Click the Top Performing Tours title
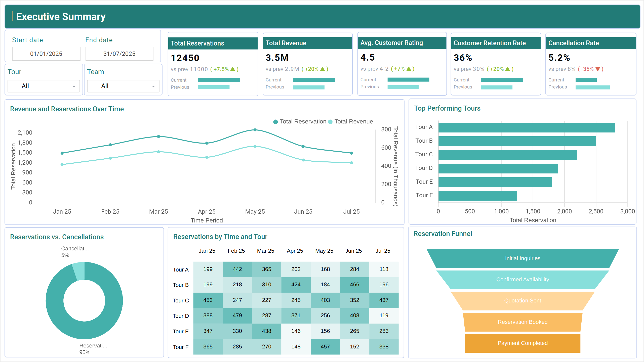Viewport: 644px width, 362px height. coord(447,108)
